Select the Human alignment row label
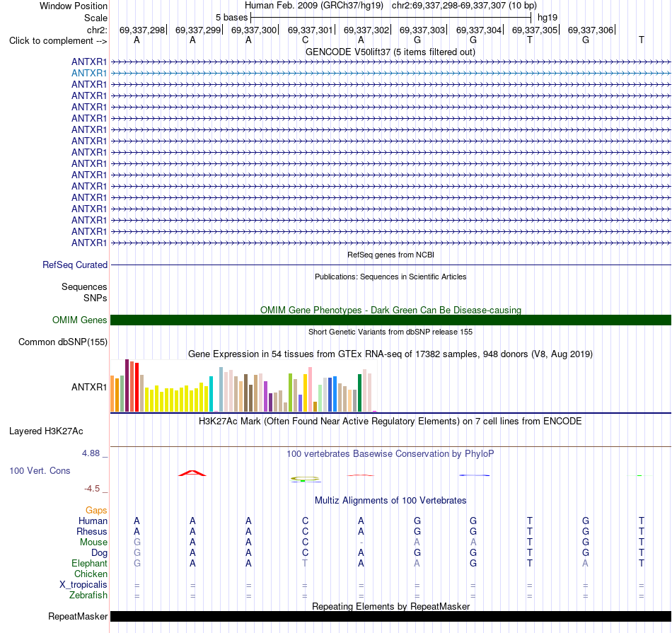The image size is (672, 633). 93,521
